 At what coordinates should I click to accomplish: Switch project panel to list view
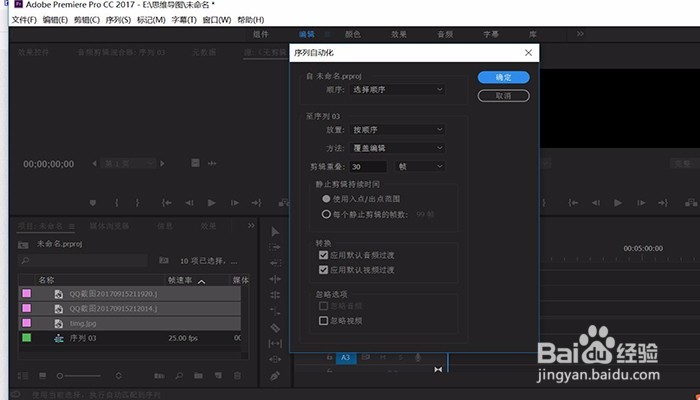[x=25, y=376]
